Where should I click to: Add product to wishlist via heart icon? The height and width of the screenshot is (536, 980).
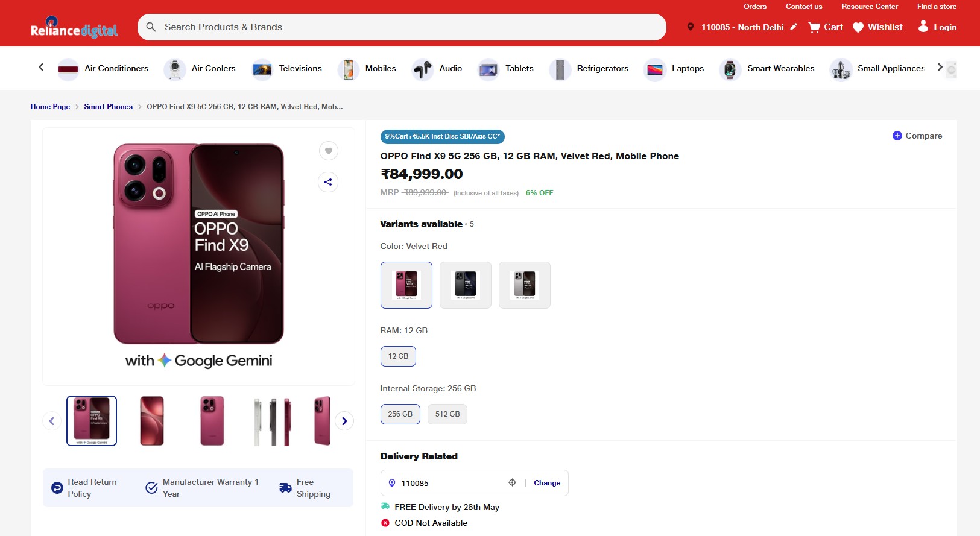(329, 151)
